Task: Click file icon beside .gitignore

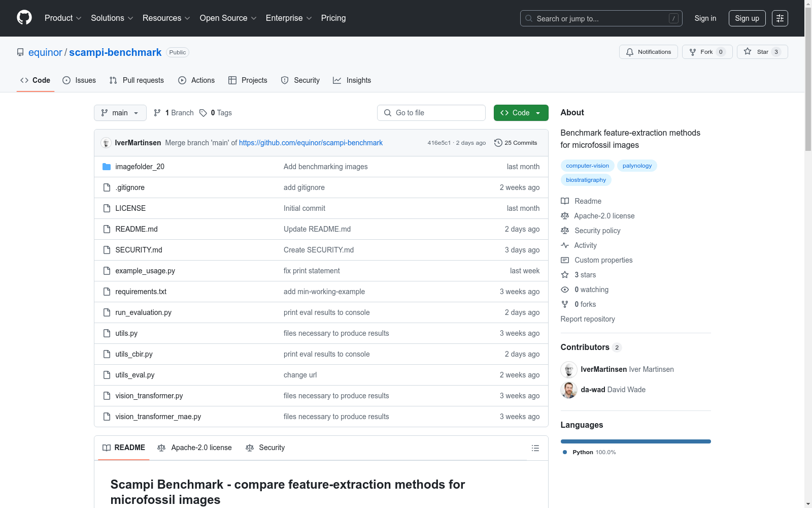Action: [107, 187]
